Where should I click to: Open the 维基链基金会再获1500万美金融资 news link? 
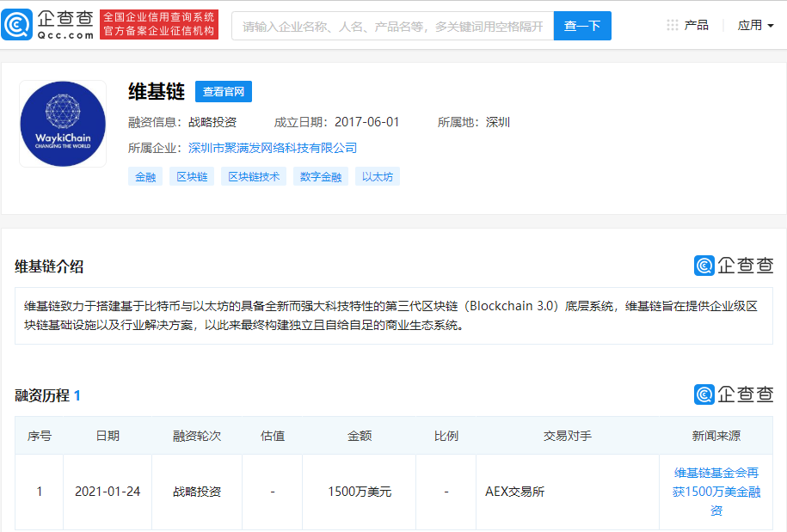coord(716,492)
